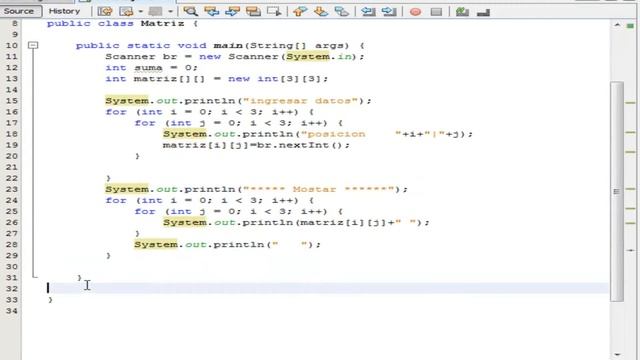640x360 pixels.
Task: Click the error stripe mark beside line 18
Action: [631, 132]
